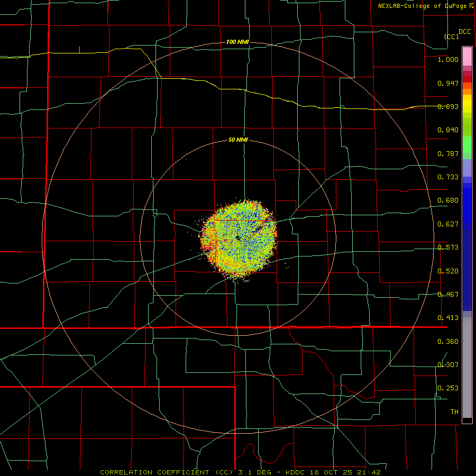This screenshot has width=476, height=476.
Task: Click the 0.520 color scale value
Action: pos(448,271)
